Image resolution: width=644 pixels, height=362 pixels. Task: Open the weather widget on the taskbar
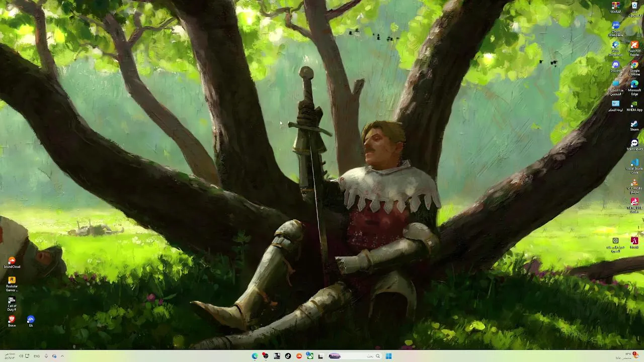[x=628, y=356]
